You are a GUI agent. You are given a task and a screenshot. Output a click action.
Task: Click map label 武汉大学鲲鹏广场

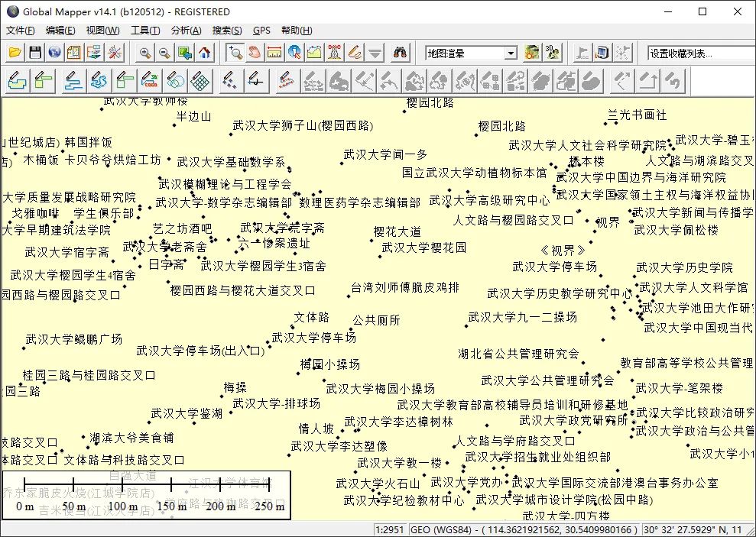[74, 338]
